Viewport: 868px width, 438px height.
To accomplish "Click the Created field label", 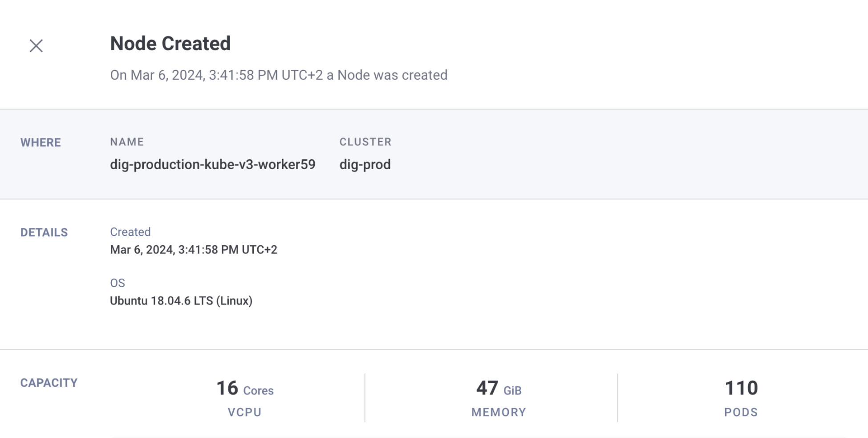I will (130, 232).
